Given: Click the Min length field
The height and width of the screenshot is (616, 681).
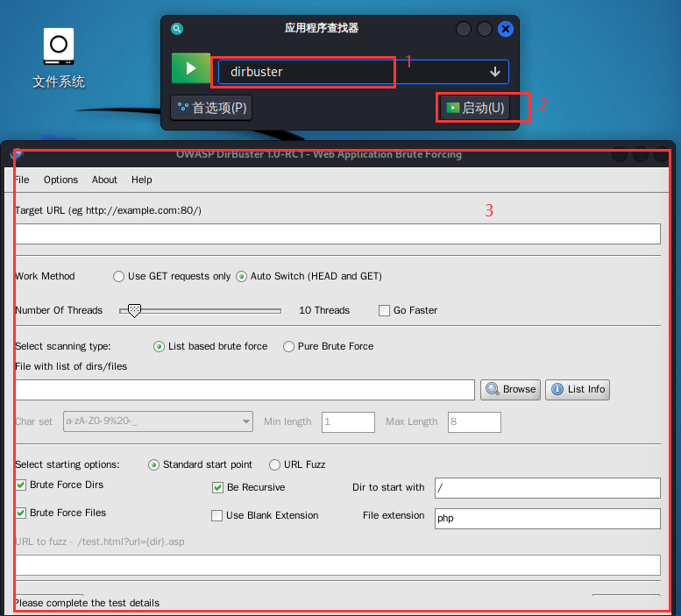Looking at the screenshot, I should 348,422.
